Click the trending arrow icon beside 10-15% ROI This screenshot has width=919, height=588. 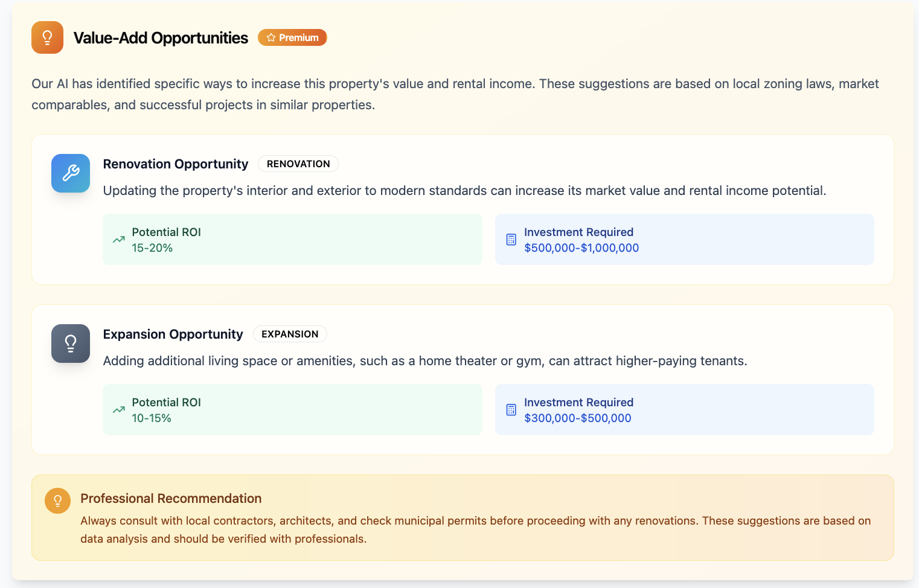[x=119, y=410]
